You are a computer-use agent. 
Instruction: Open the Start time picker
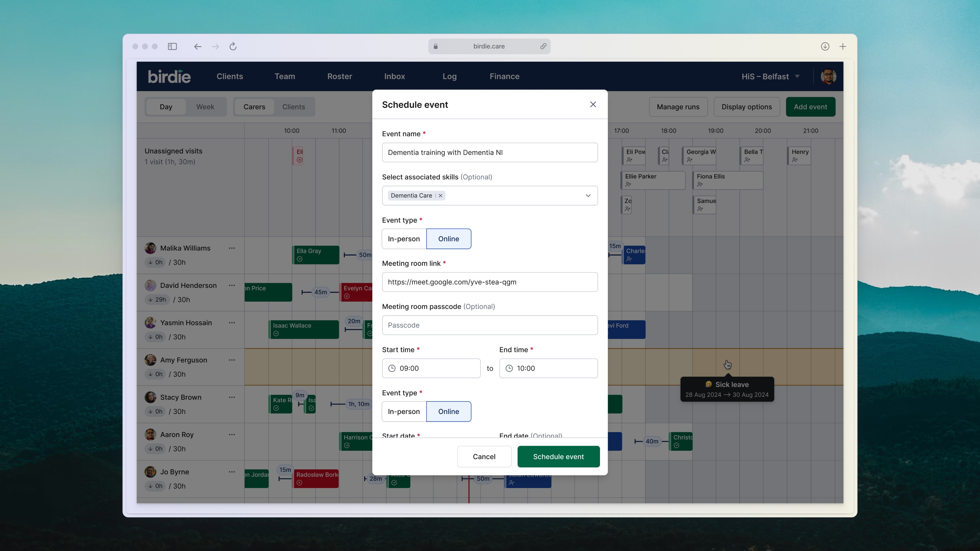click(x=431, y=368)
